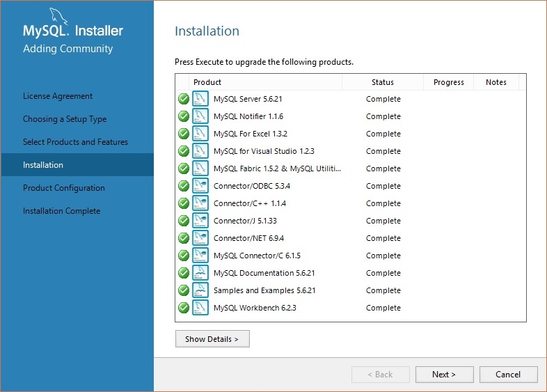The image size is (547, 392).
Task: Open the Product Configuration step
Action: click(x=63, y=188)
